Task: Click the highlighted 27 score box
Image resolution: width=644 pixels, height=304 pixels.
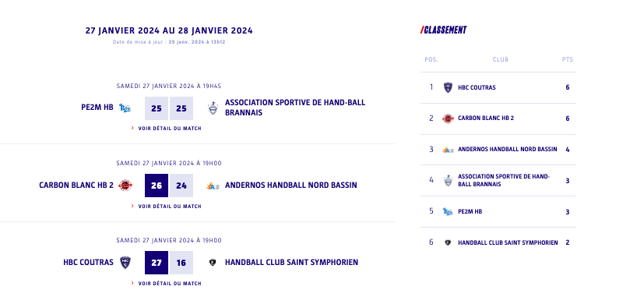Action: click(157, 263)
